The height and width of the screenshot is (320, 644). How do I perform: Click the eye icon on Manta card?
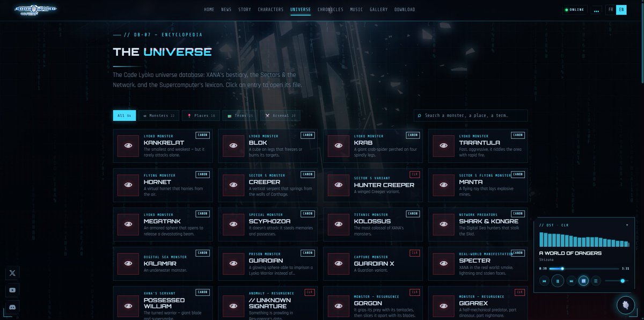point(444,185)
